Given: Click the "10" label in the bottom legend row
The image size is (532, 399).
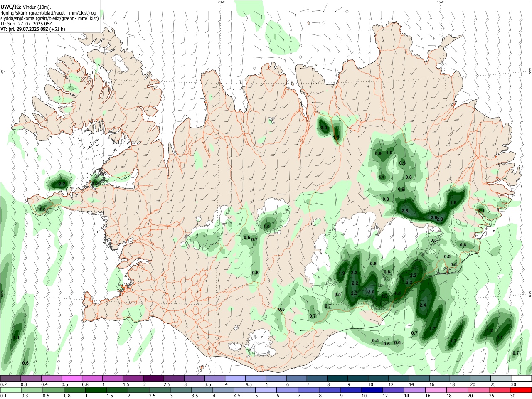Looking at the screenshot, I should point(364,396).
